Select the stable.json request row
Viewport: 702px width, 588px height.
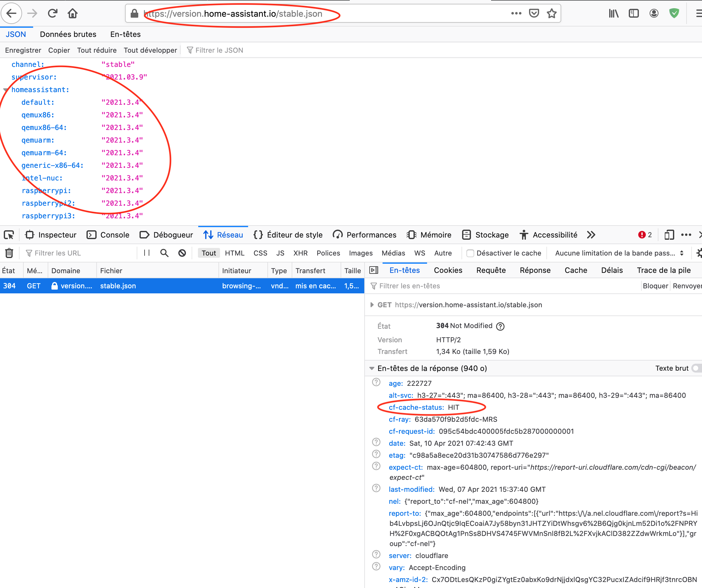click(x=182, y=286)
